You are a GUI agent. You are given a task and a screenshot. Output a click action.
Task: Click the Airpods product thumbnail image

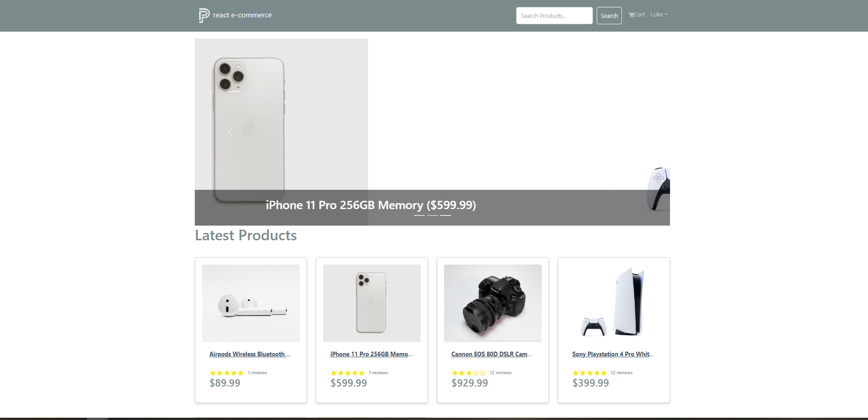click(x=251, y=303)
